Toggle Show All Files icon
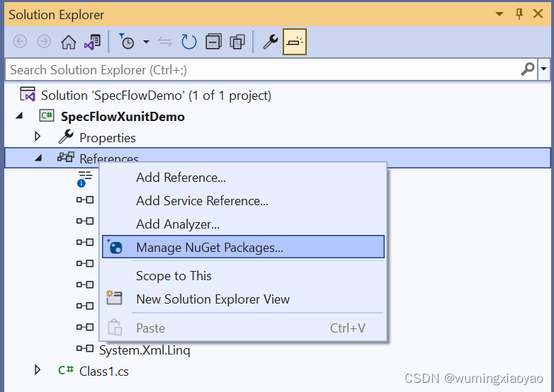554x392 pixels. (x=237, y=42)
